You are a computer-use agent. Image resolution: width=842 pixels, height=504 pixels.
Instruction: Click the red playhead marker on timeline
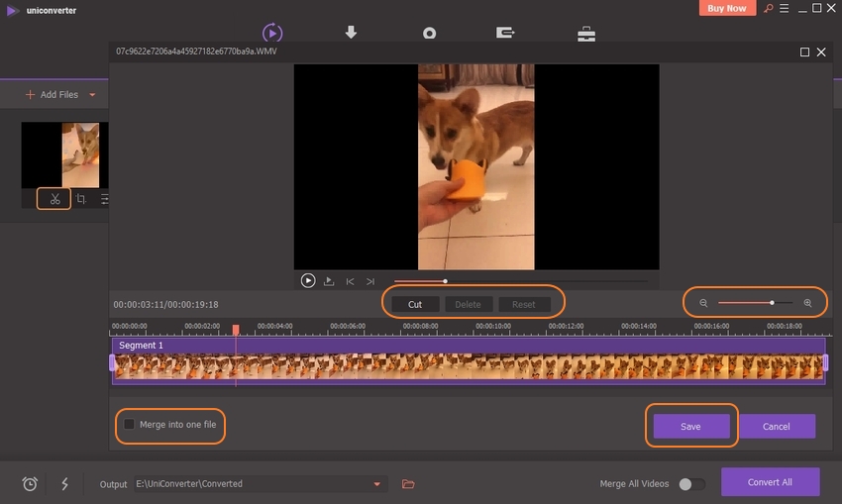pos(236,330)
